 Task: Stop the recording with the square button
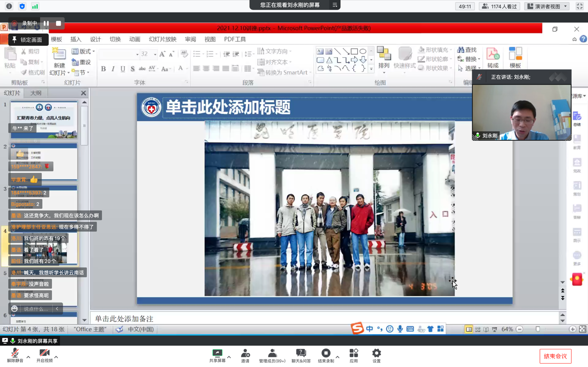point(58,23)
